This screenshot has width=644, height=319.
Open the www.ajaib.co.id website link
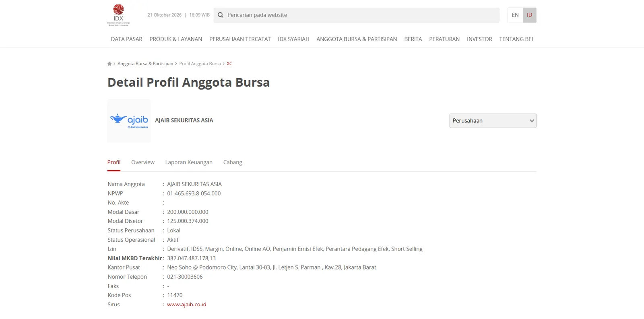[187, 304]
